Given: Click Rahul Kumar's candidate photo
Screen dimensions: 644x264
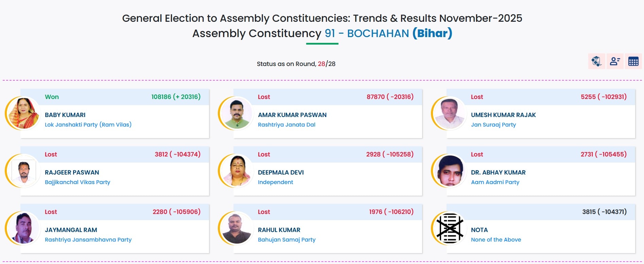Looking at the screenshot, I should tap(237, 228).
